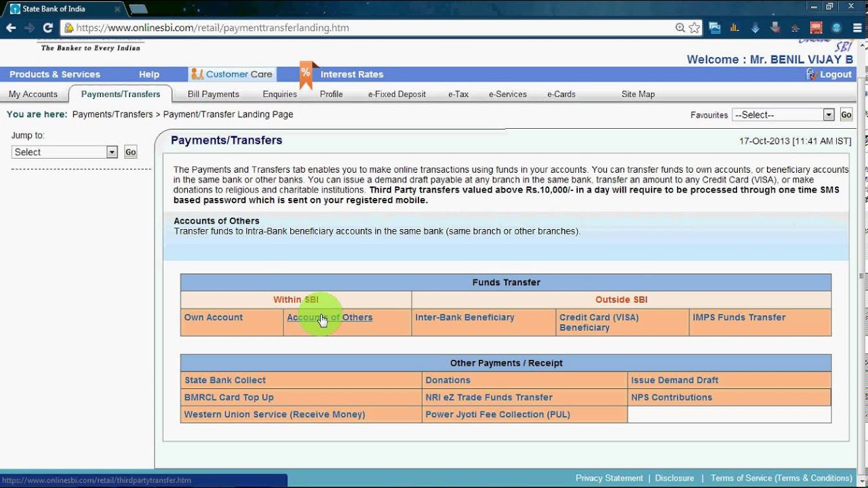This screenshot has height=488, width=868.
Task: Click the Accounts of Others link
Action: click(330, 317)
